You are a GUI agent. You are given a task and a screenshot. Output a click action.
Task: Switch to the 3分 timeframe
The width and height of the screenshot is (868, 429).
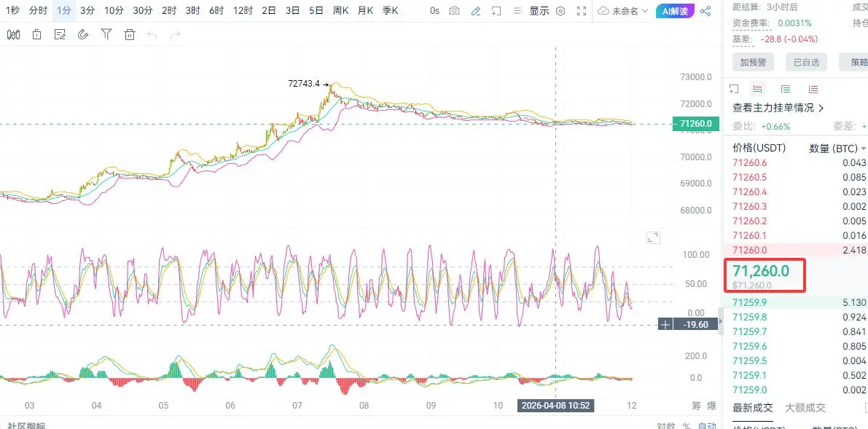pyautogui.click(x=87, y=10)
